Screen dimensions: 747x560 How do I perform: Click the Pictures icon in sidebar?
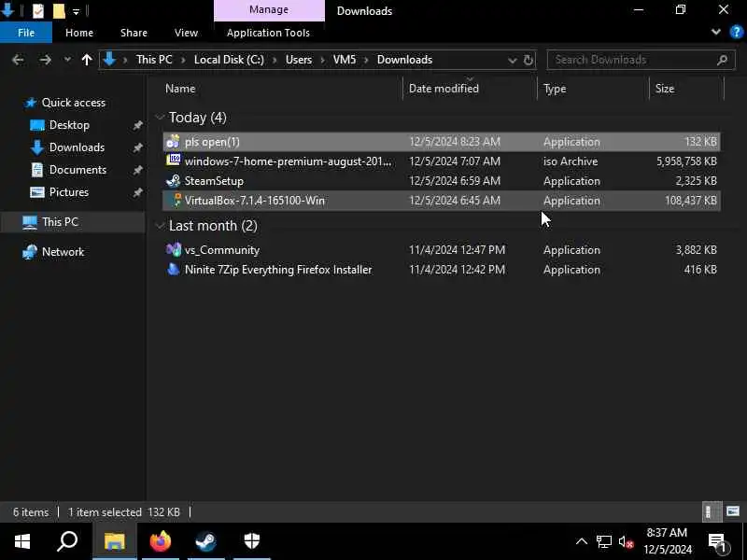click(37, 192)
